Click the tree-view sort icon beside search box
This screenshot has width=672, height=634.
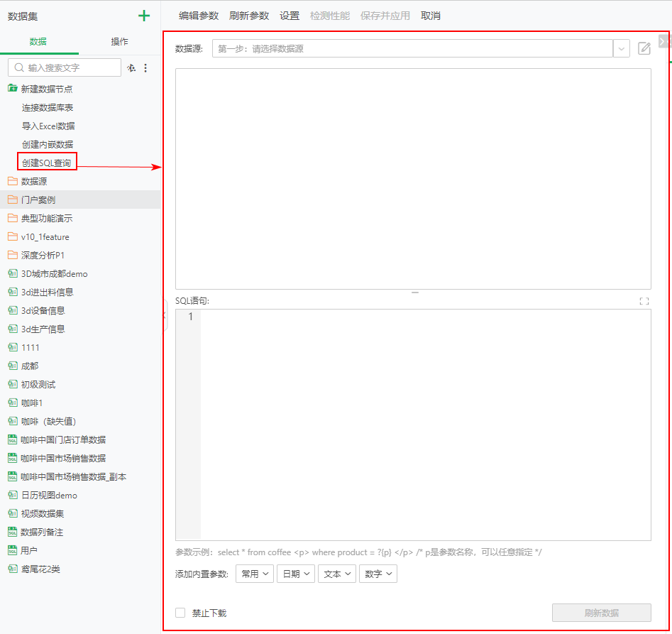[x=131, y=67]
